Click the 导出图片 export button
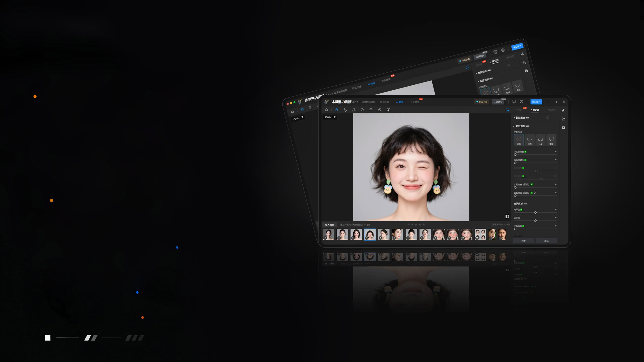 [x=537, y=102]
